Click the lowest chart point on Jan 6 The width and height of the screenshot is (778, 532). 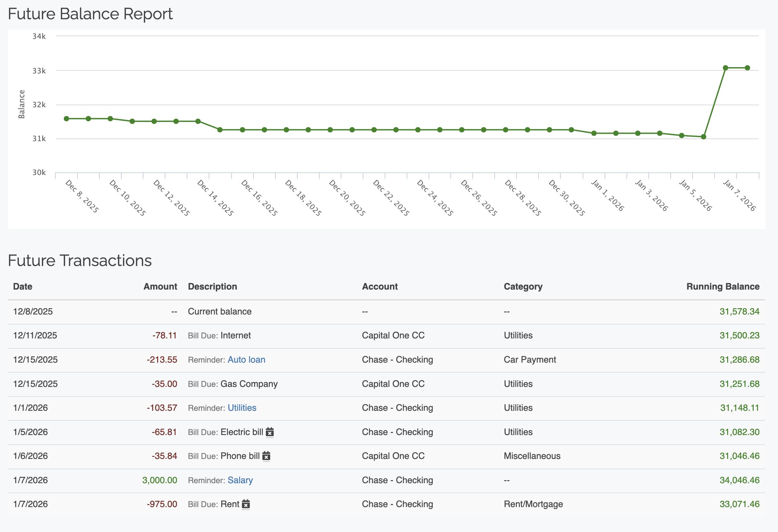tap(703, 137)
